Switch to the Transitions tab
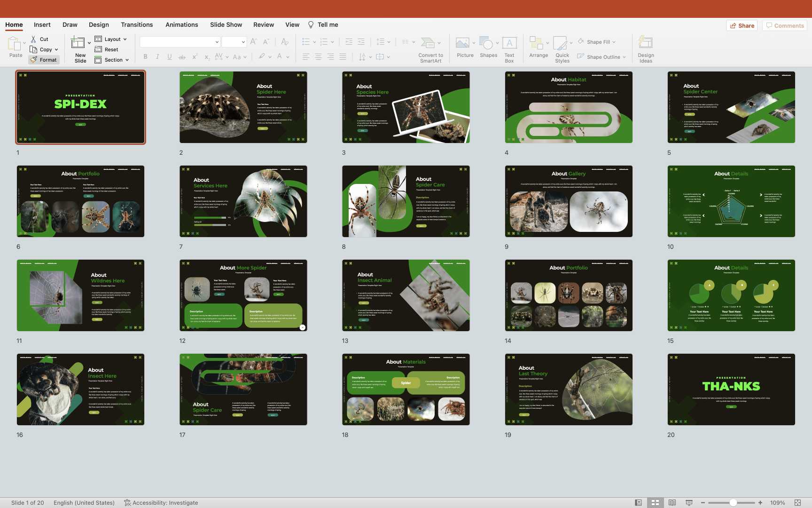This screenshot has height=508, width=812. click(137, 24)
